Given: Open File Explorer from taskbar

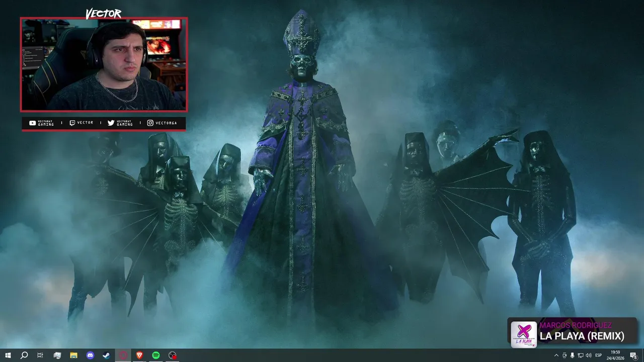Looking at the screenshot, I should tap(73, 355).
